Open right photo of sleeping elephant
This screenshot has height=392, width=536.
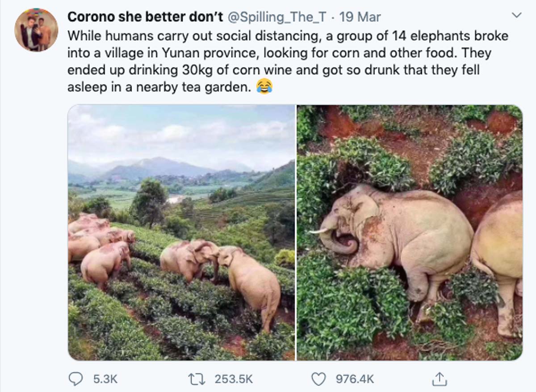tap(410, 232)
